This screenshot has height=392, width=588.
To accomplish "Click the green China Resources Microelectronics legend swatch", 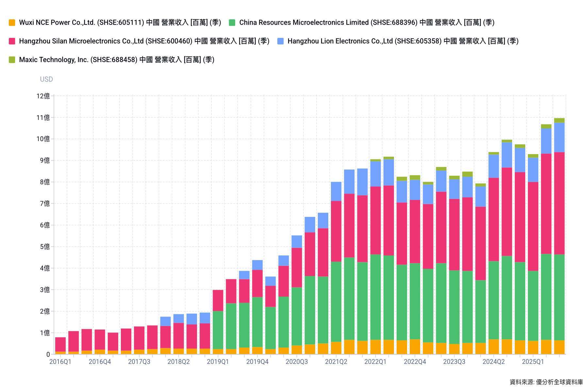I will [x=232, y=23].
